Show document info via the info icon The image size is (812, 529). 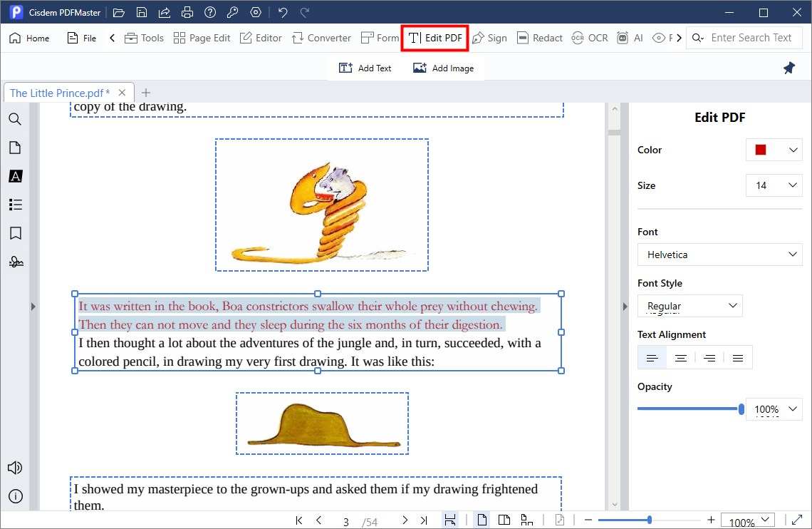[x=16, y=496]
